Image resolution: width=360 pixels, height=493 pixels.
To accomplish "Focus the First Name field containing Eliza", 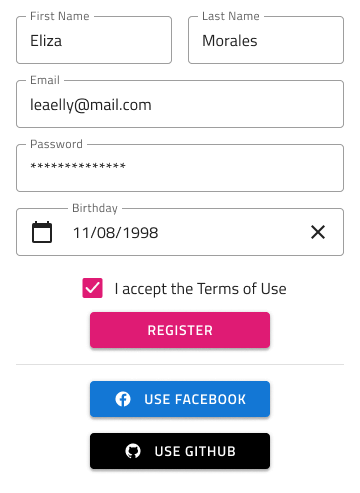I will click(x=94, y=40).
